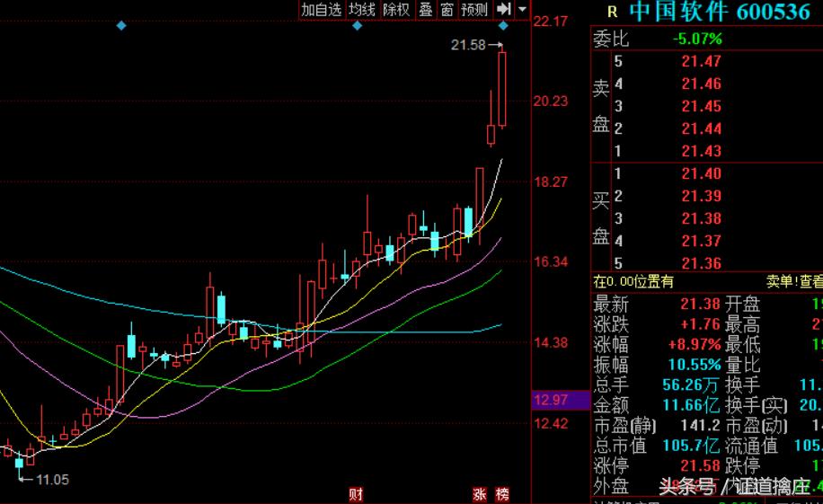Click the 11.05 low price annotation
This screenshot has height=504, width=823.
coord(52,480)
